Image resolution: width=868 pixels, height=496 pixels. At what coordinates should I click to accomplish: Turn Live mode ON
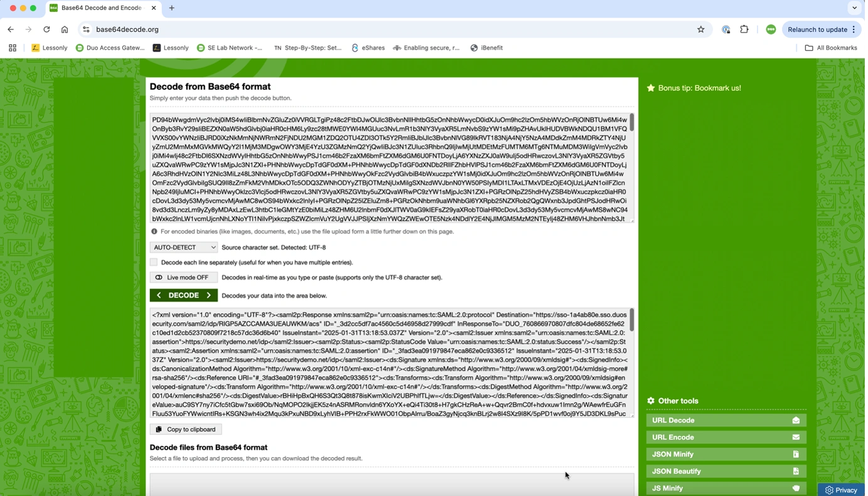coord(183,277)
